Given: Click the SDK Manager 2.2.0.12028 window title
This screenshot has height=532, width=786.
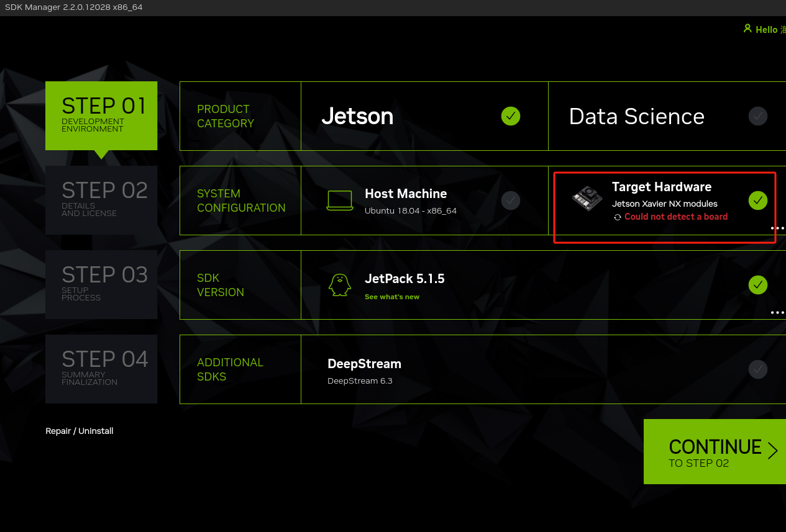Looking at the screenshot, I should [74, 7].
